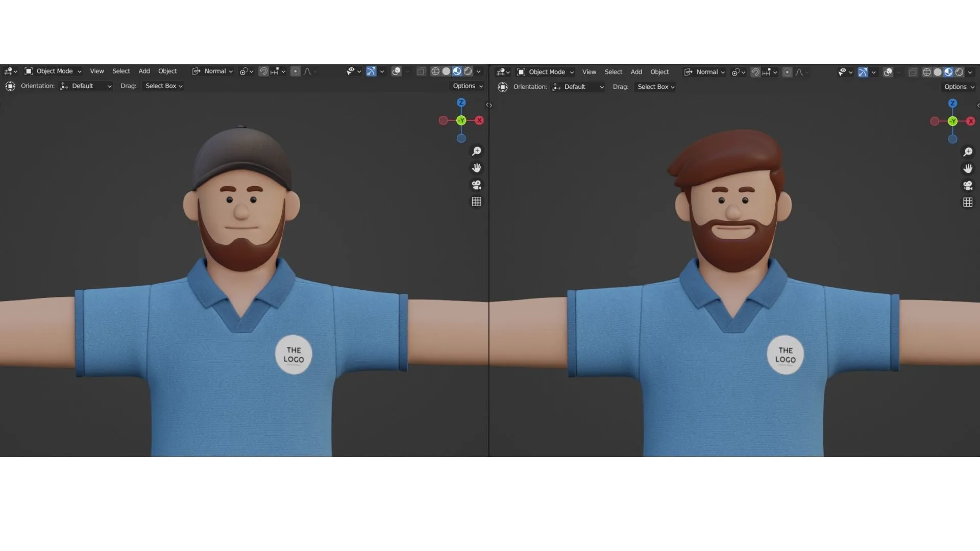This screenshot has width=980, height=551.
Task: Open Add menu in left viewport
Action: tap(144, 71)
